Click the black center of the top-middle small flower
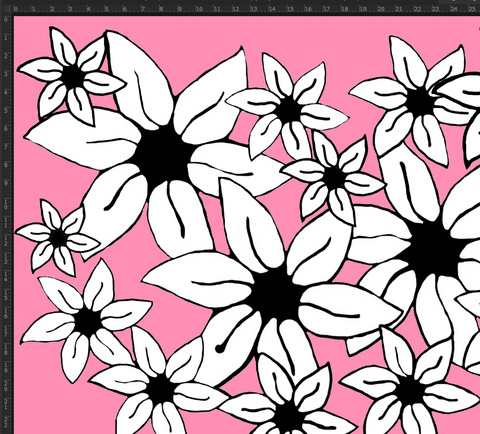This screenshot has height=434, width=480. (x=287, y=110)
